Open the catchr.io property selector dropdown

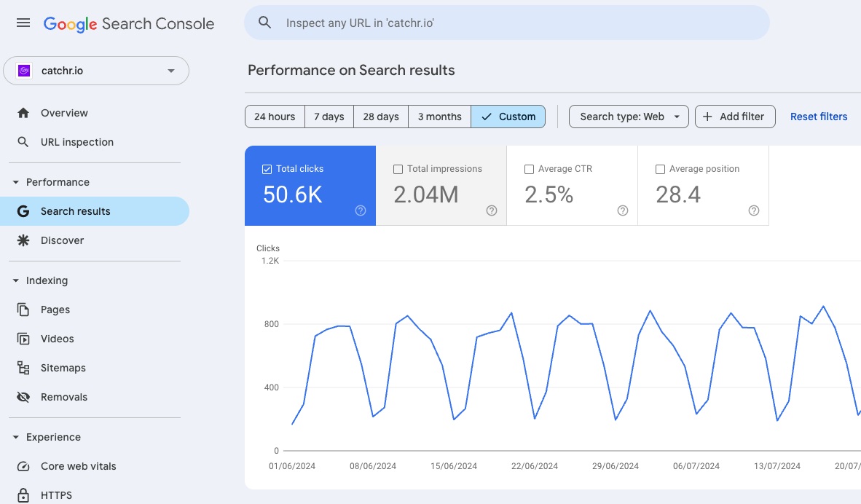click(x=96, y=71)
